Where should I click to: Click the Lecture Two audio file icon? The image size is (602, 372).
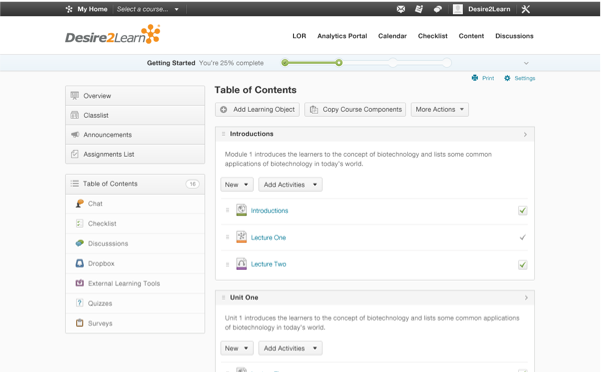coord(241,264)
